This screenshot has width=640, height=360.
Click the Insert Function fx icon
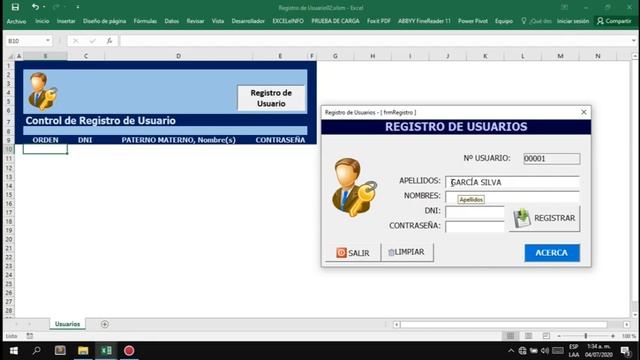coord(109,40)
